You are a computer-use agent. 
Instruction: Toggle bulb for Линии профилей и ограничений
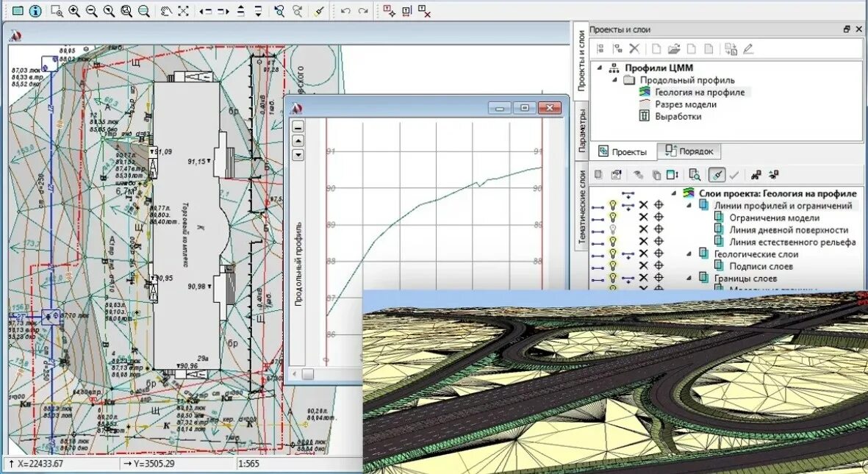coord(613,206)
